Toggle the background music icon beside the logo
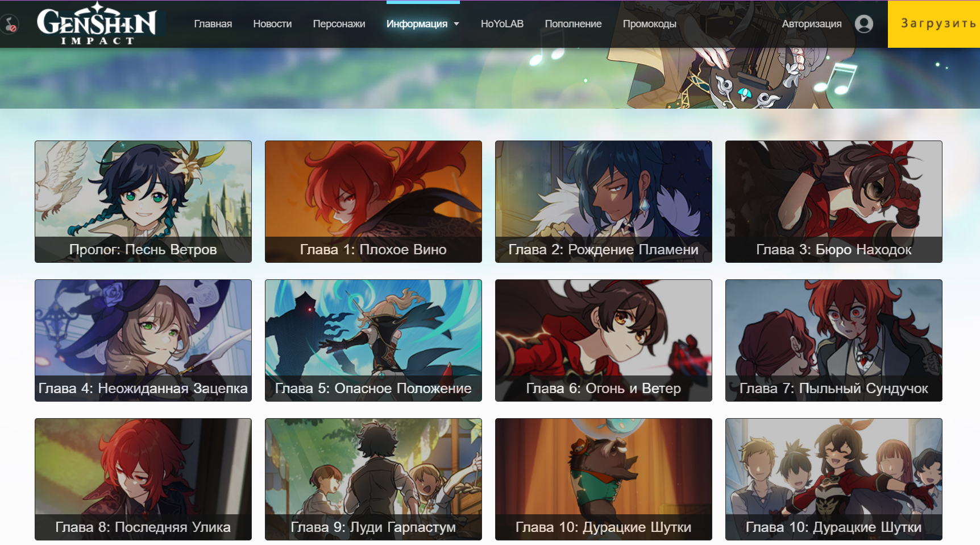The image size is (980, 545). click(x=10, y=24)
